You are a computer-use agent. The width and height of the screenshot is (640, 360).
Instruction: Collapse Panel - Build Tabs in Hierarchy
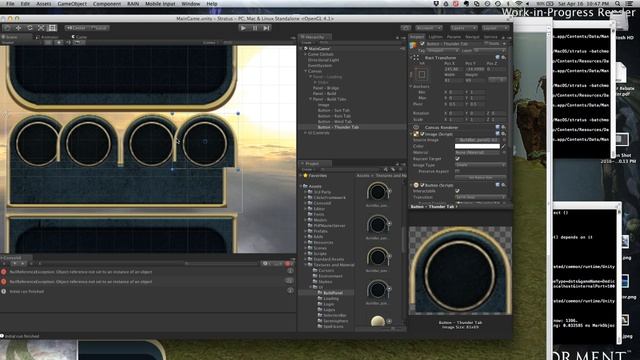click(x=310, y=99)
